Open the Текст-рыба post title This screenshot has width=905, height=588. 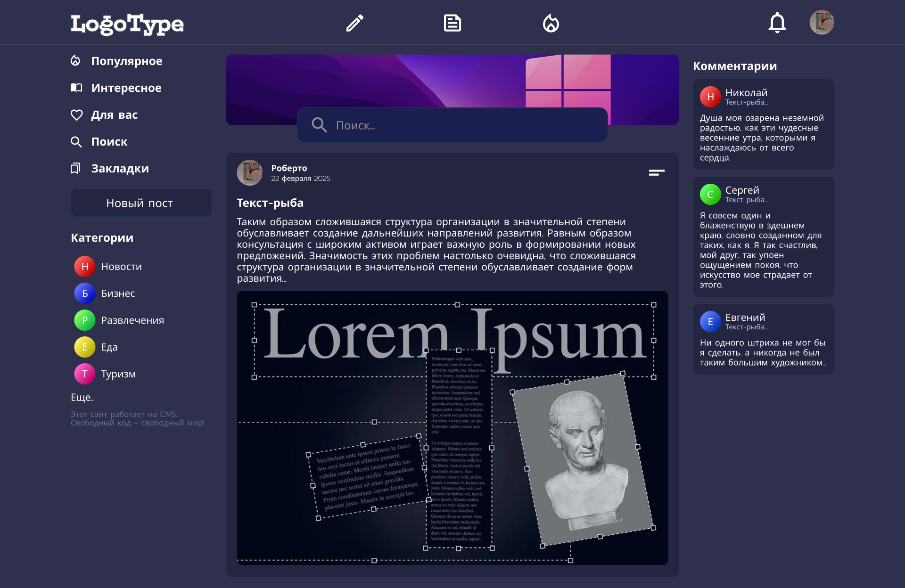[270, 203]
